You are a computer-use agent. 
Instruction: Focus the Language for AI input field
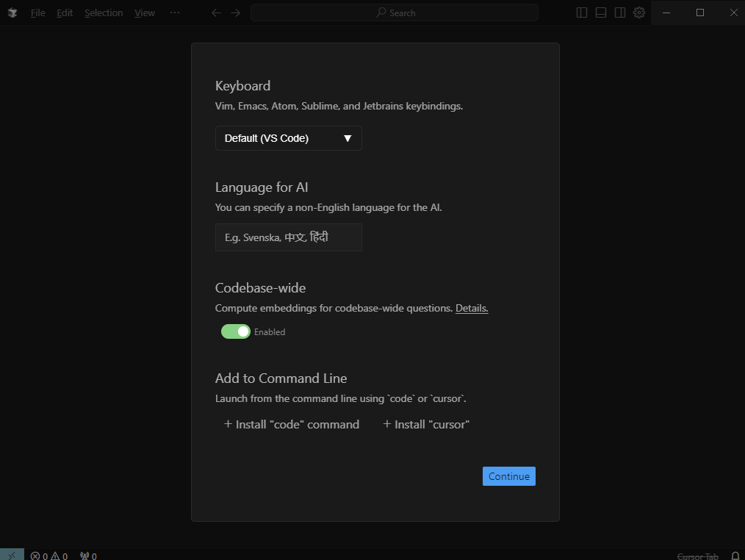tap(289, 237)
